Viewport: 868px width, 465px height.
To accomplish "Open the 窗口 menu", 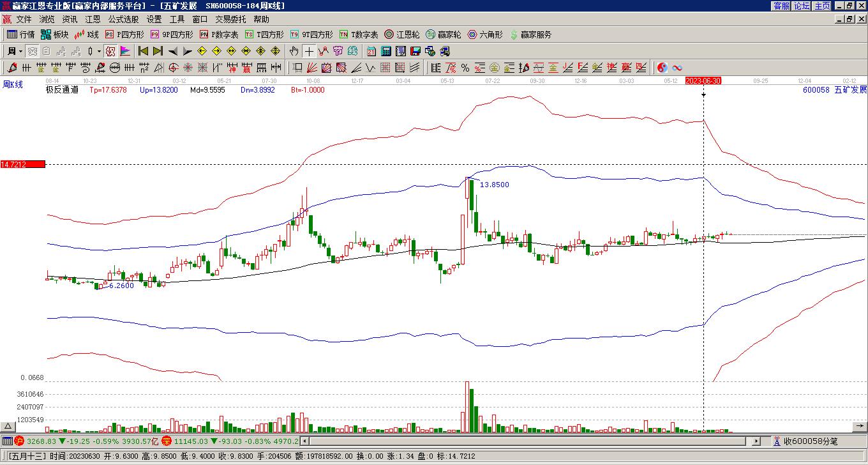I will (200, 20).
